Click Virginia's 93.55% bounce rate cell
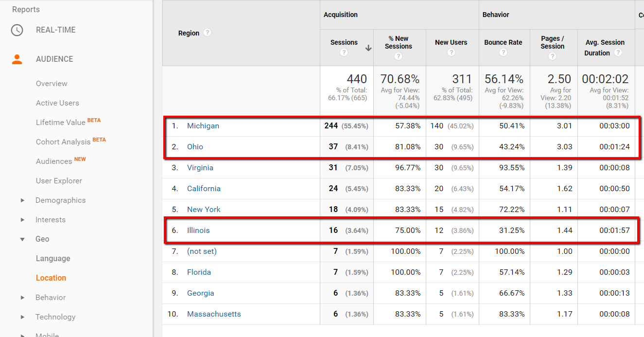Viewport: 644px width, 337px height. click(x=511, y=168)
